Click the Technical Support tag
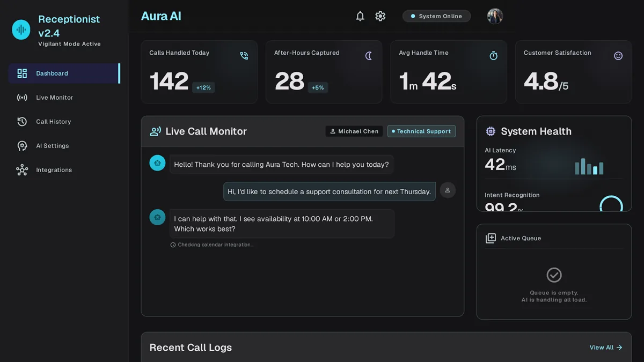Viewport: 644px width, 362px height. [421, 131]
